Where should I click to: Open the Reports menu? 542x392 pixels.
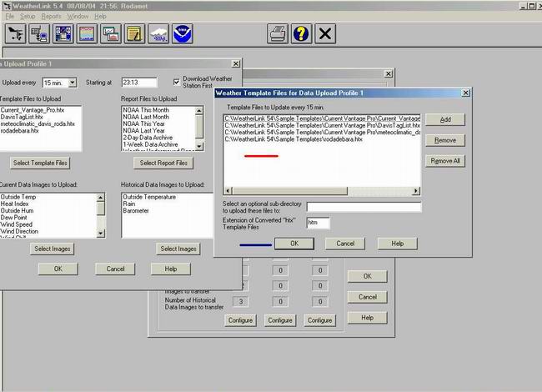click(51, 16)
